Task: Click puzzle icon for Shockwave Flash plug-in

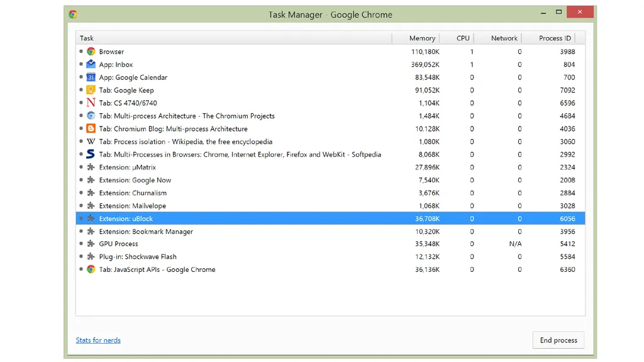Action: click(x=91, y=256)
